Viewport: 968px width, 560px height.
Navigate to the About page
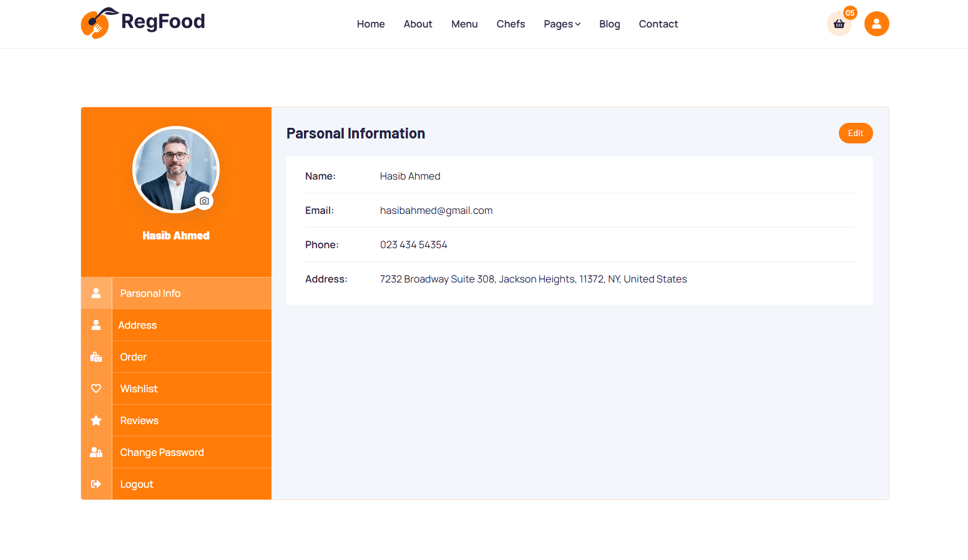(x=418, y=24)
